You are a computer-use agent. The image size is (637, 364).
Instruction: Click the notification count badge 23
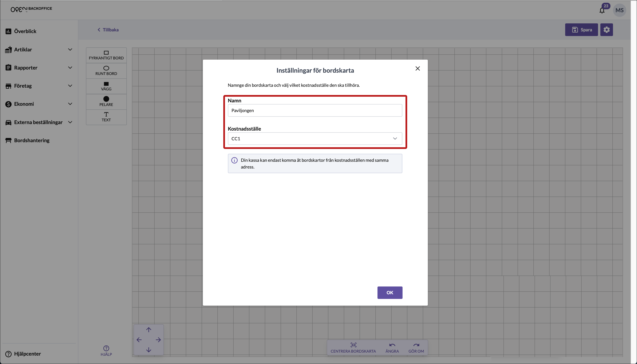point(606,6)
